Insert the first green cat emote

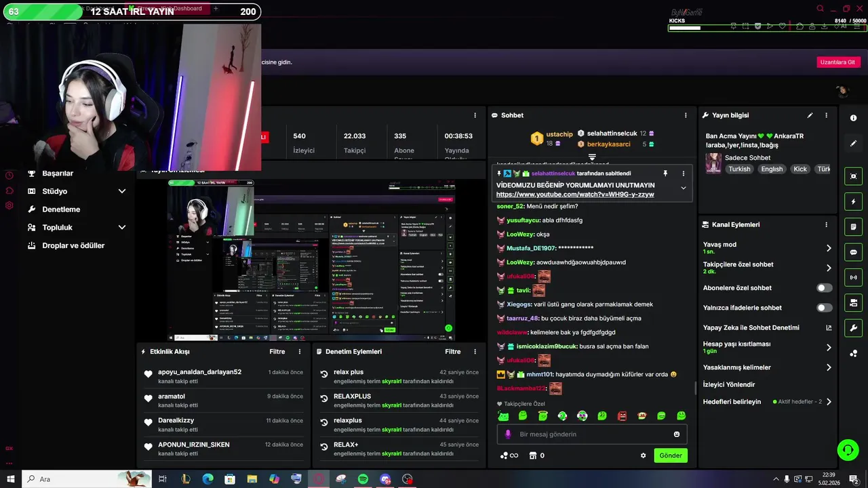[x=503, y=415]
